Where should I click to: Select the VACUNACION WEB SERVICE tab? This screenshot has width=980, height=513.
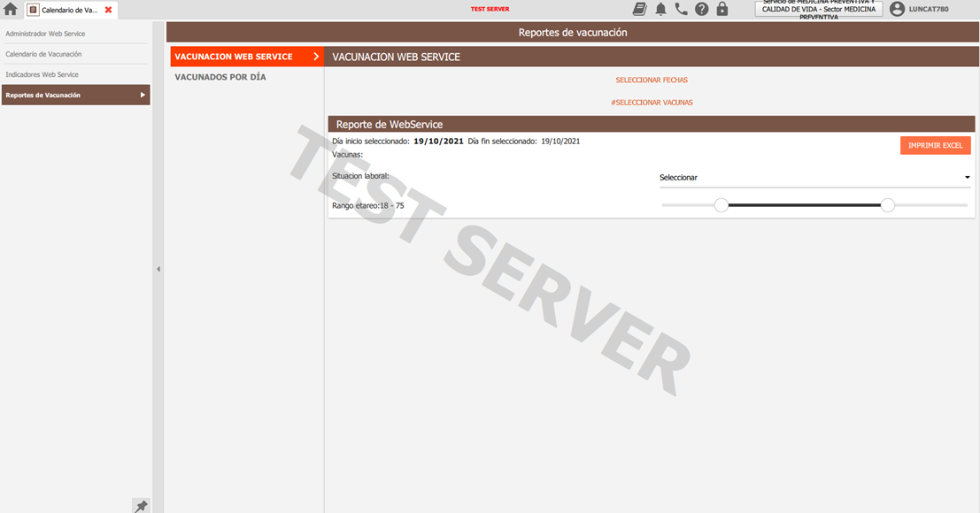(245, 57)
